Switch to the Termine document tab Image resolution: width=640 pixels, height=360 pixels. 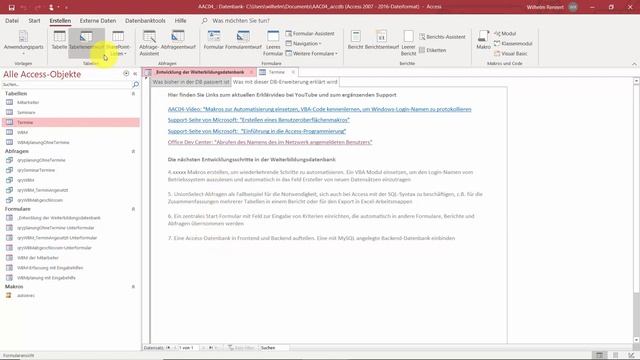click(276, 72)
